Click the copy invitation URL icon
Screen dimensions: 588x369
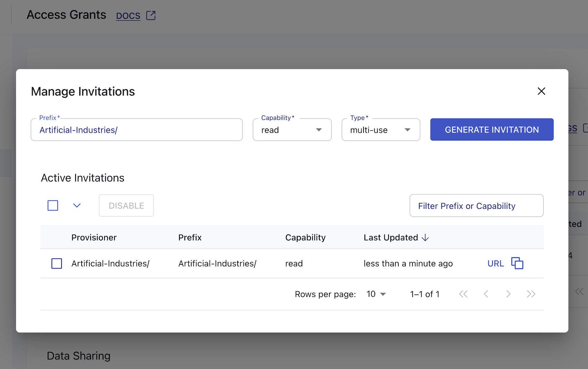pos(517,263)
